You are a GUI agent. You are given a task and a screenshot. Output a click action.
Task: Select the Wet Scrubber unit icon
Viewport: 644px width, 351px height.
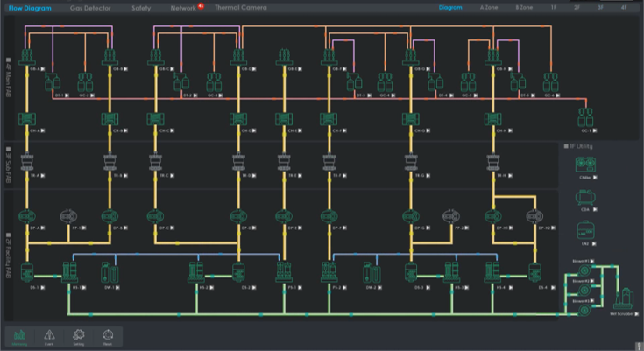(623, 296)
